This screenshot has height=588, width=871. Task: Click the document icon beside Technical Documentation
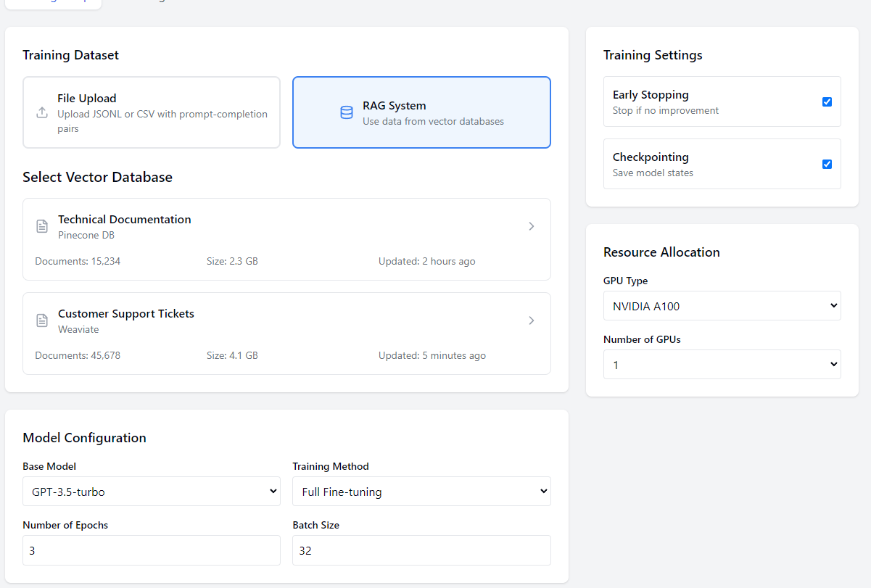pyautogui.click(x=42, y=226)
